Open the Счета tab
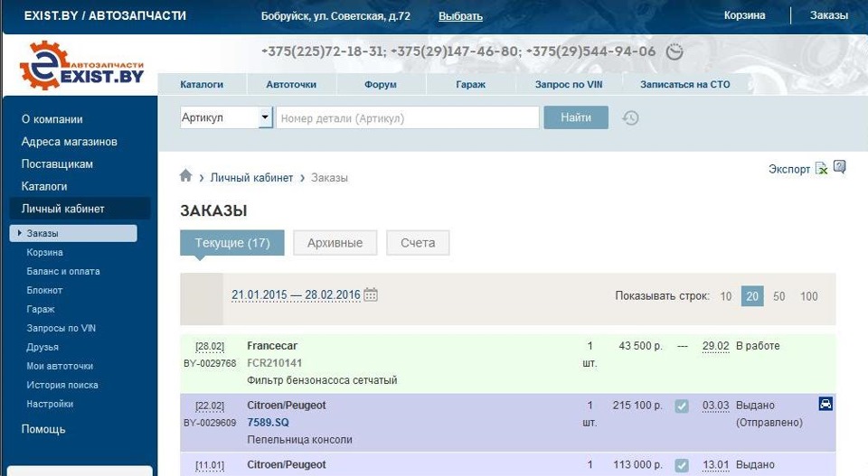The width and height of the screenshot is (868, 476). click(418, 243)
